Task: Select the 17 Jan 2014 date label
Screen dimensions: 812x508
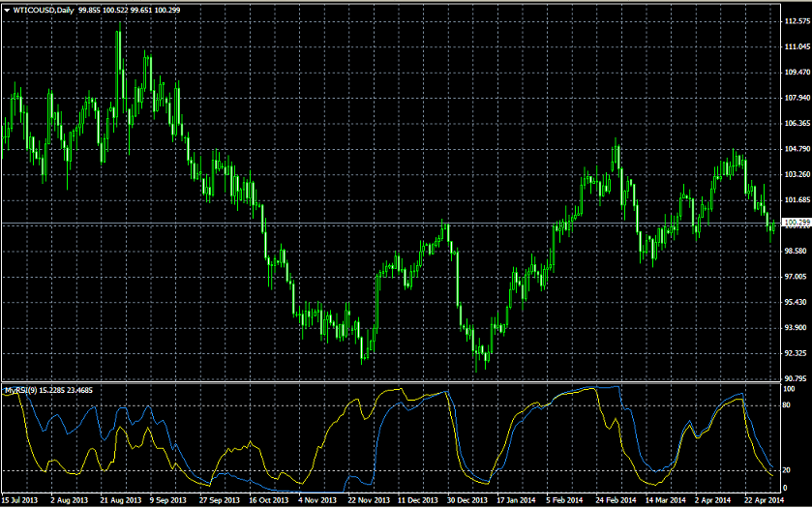Action: [516, 500]
